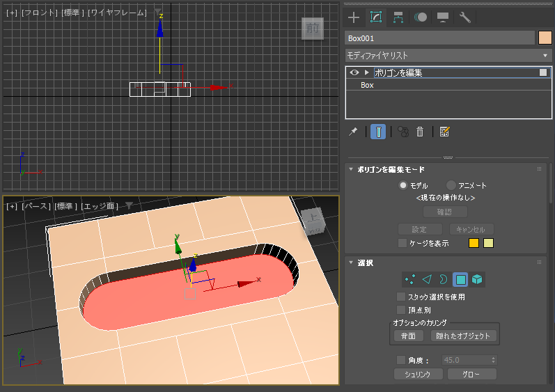555x392 pixels.
Task: Click the 確認 button
Action: [x=445, y=212]
